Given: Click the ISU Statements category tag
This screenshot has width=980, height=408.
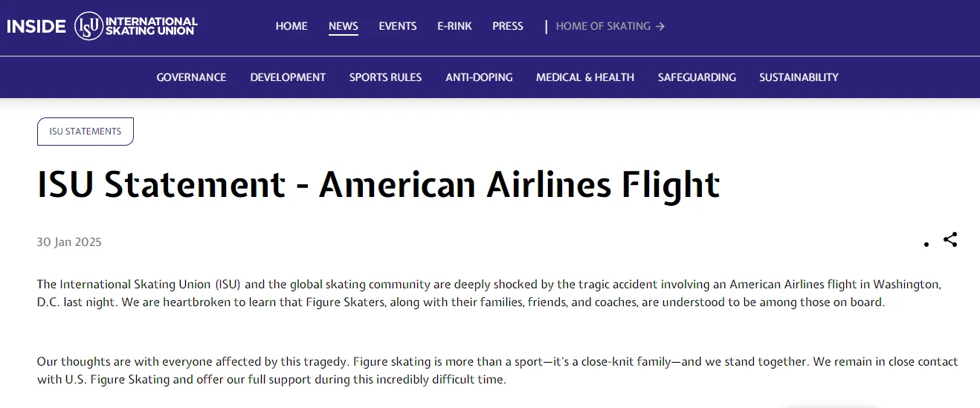Looking at the screenshot, I should point(86,132).
